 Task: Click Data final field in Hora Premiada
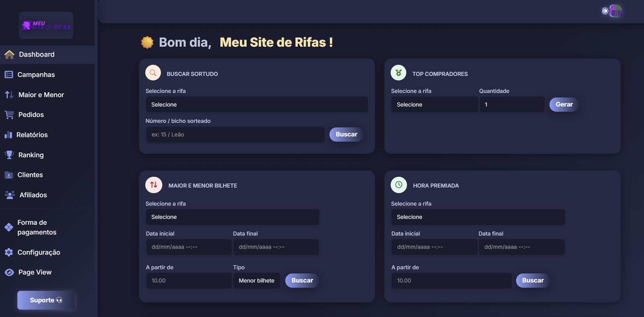(x=522, y=247)
